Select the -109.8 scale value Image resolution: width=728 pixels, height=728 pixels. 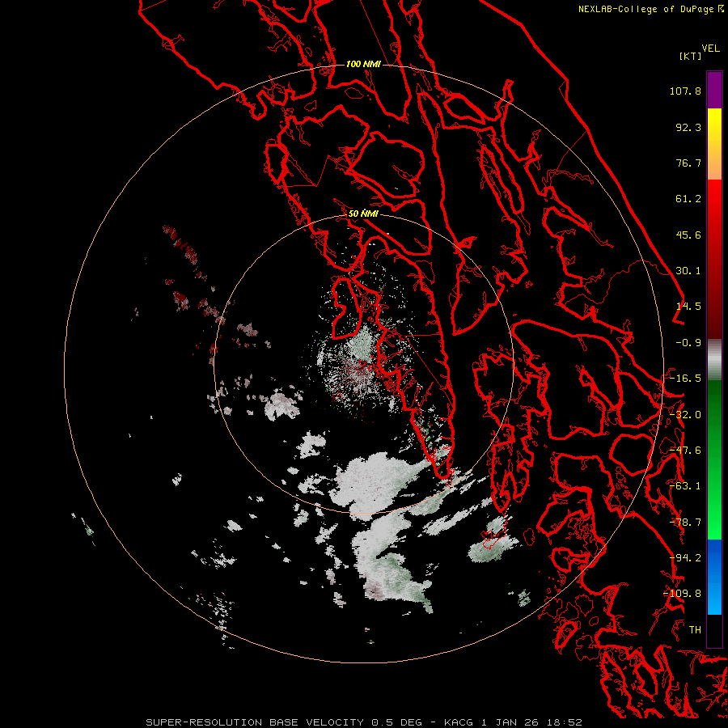682,594
